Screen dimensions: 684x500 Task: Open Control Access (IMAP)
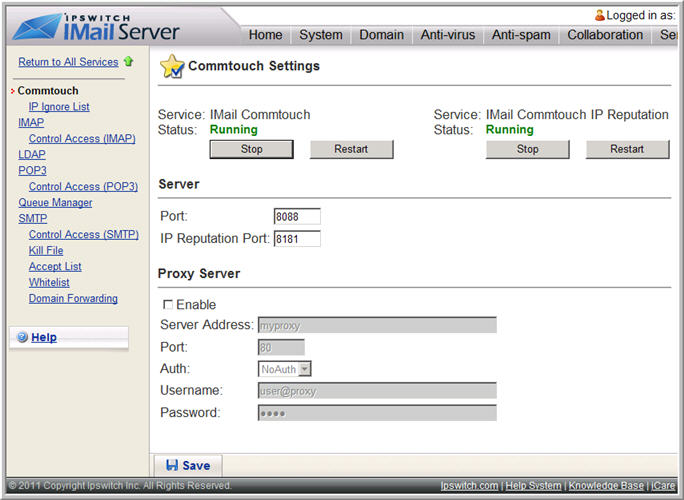82,139
